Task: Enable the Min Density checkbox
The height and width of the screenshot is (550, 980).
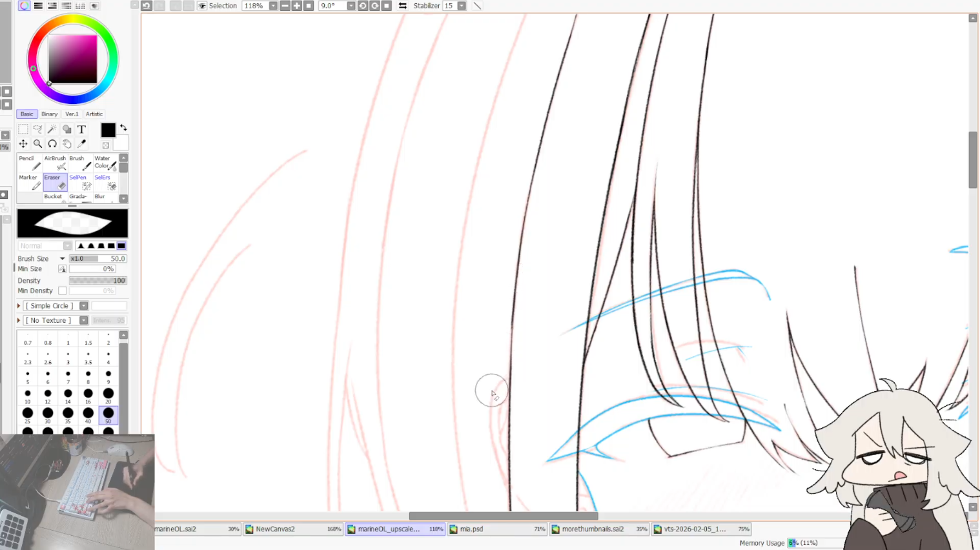Action: click(63, 291)
